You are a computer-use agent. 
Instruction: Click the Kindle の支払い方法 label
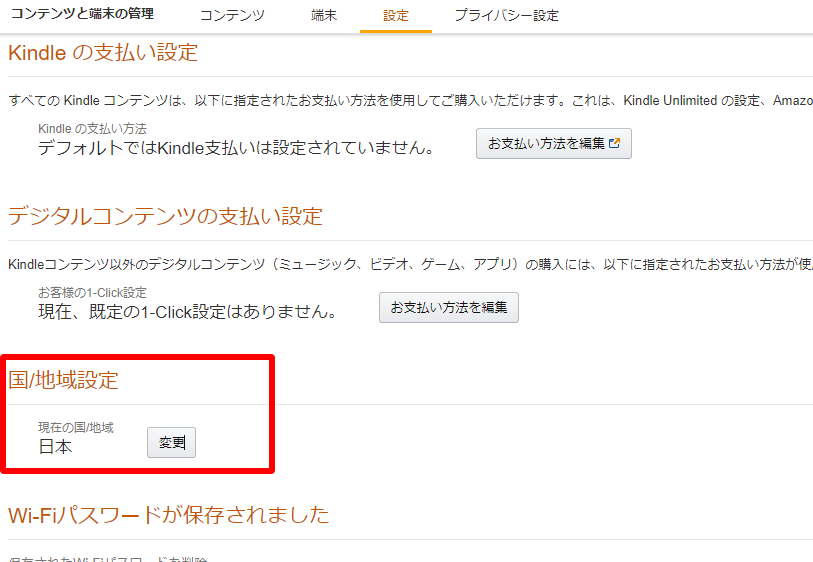92,129
